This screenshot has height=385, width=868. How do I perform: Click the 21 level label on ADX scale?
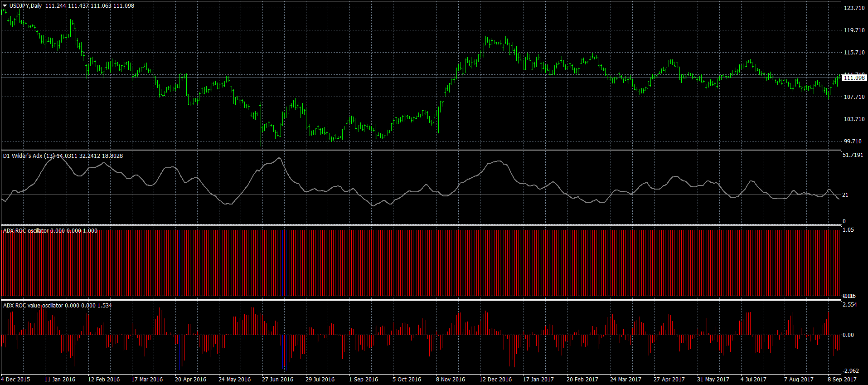pyautogui.click(x=845, y=195)
